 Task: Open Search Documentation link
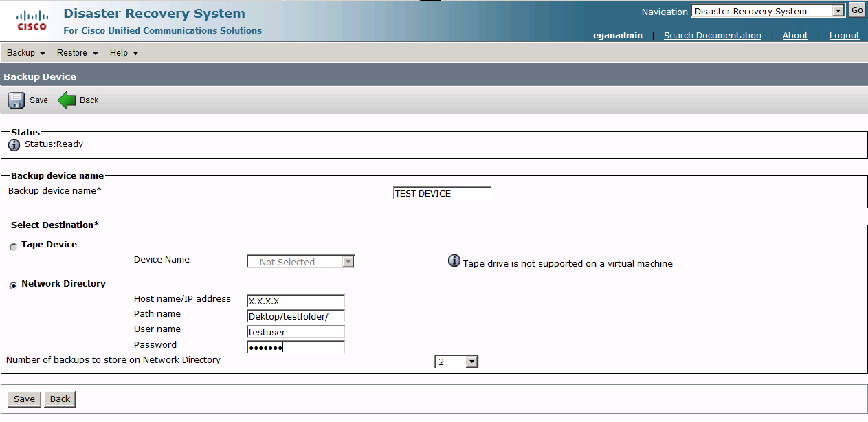pos(712,35)
